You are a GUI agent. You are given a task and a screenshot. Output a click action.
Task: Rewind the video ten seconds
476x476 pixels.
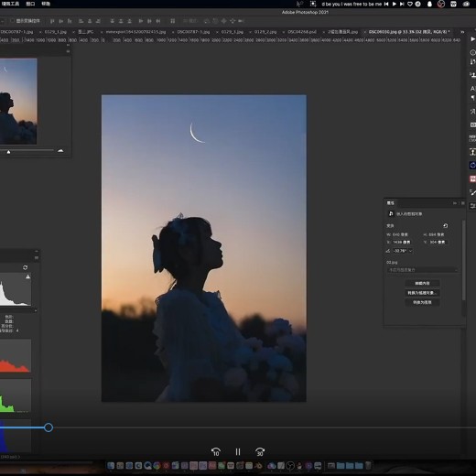(x=216, y=451)
